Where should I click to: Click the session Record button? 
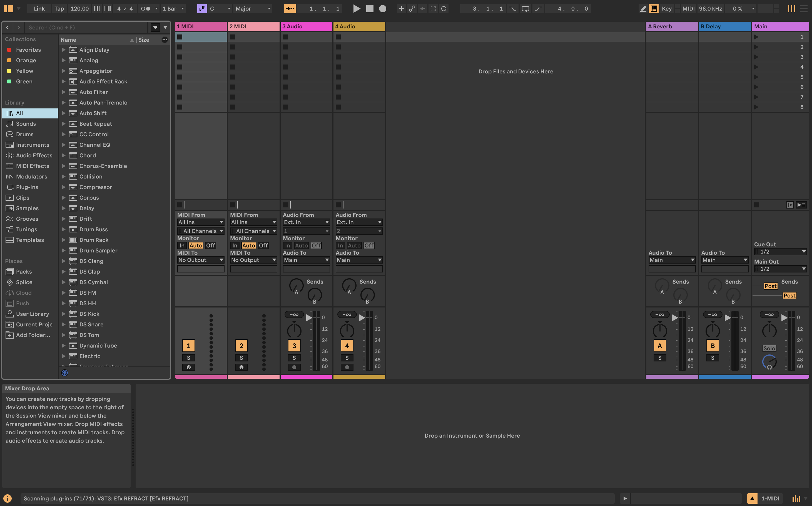point(382,9)
